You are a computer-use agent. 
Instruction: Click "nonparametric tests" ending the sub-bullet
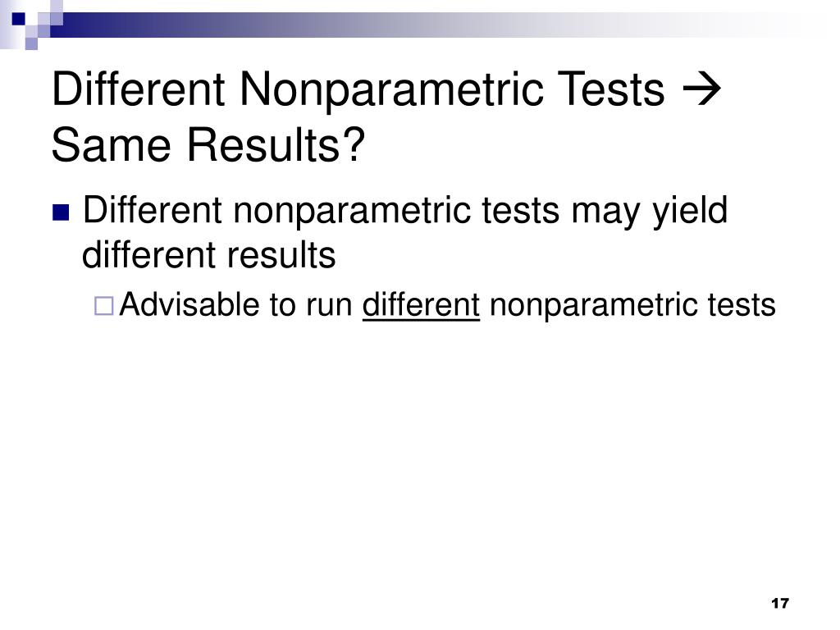[x=632, y=306]
